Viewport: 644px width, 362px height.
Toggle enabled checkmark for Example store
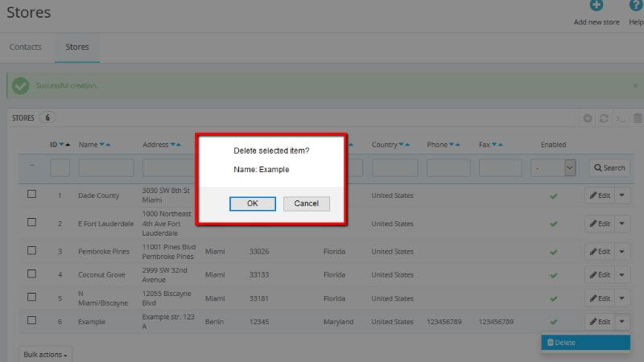coord(554,323)
